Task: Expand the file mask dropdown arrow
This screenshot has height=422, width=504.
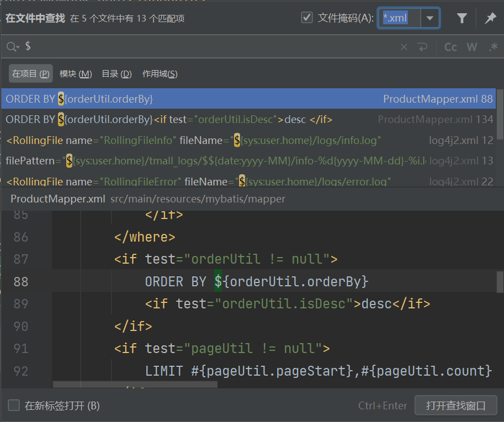Action: [430, 18]
